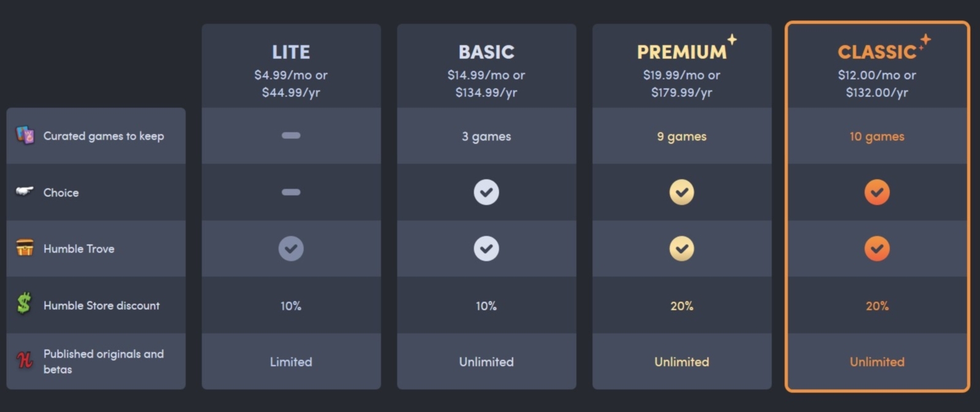Click the Humble Trove treasure chest icon

tap(25, 248)
